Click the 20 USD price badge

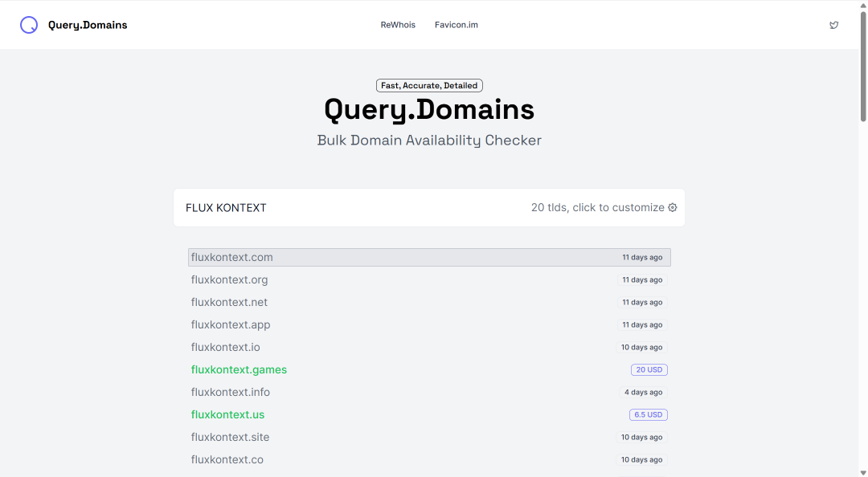649,369
